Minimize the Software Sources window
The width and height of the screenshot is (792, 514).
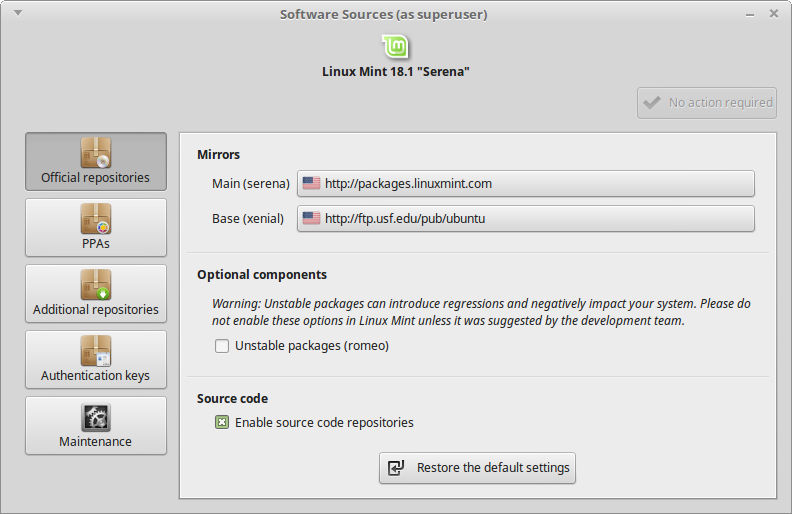pyautogui.click(x=749, y=14)
